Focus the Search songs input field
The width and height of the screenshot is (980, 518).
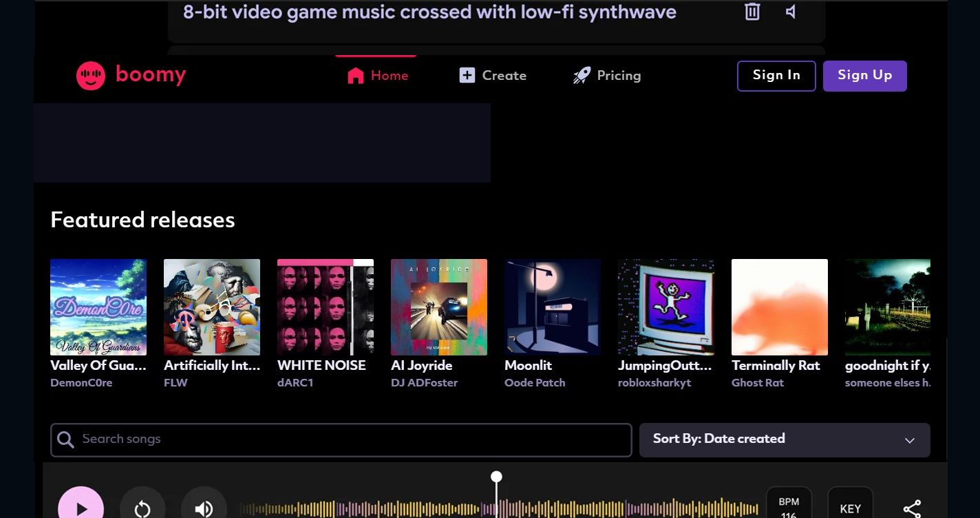click(351, 439)
